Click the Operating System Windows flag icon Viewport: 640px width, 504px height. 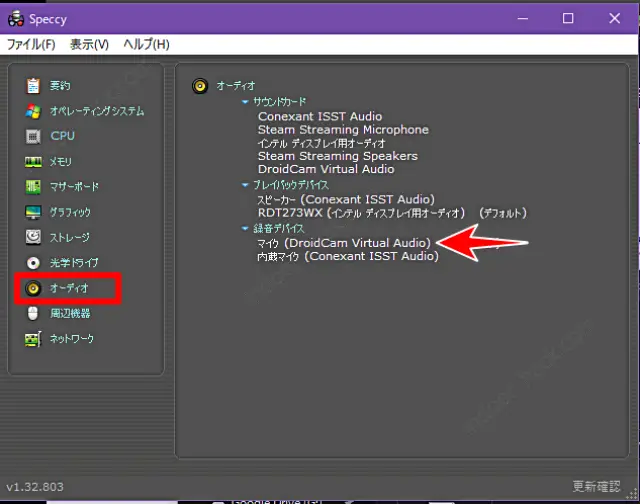pos(33,111)
